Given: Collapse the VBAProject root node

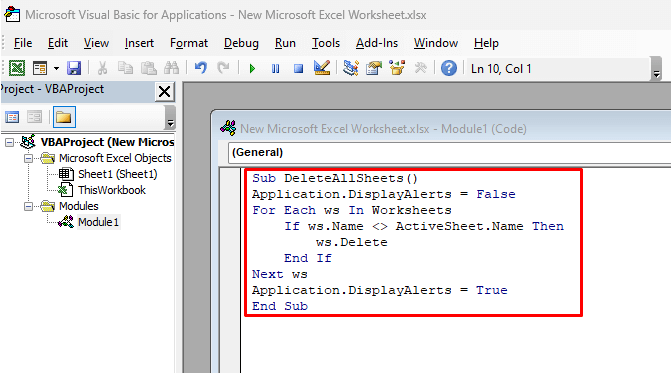Looking at the screenshot, I should click(x=9, y=142).
